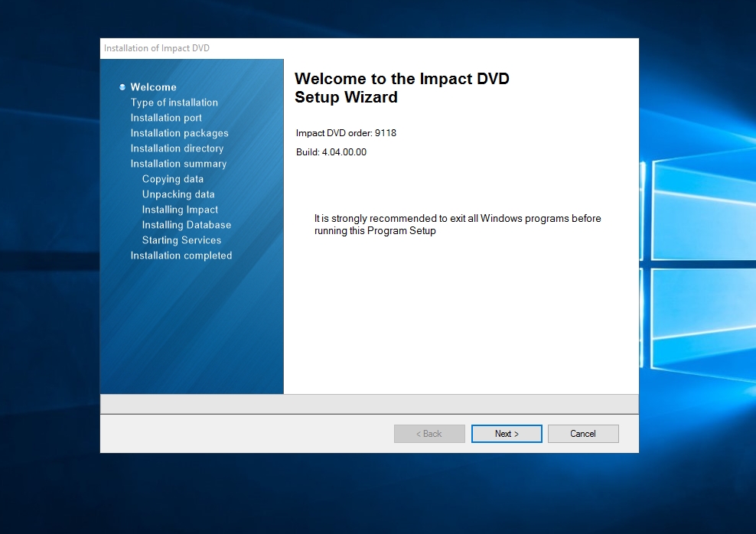The height and width of the screenshot is (534, 756).
Task: Choose the Installation directory step
Action: [177, 148]
